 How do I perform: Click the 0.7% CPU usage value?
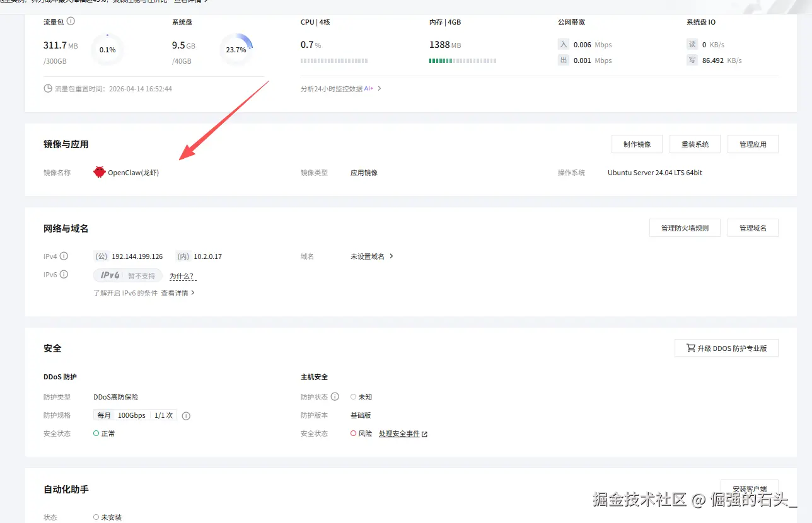(311, 45)
